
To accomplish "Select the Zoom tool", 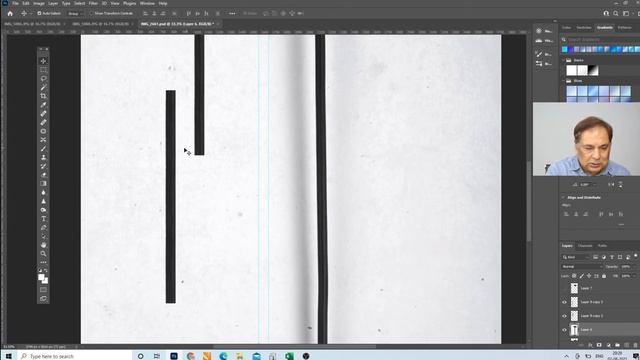I will 43,253.
